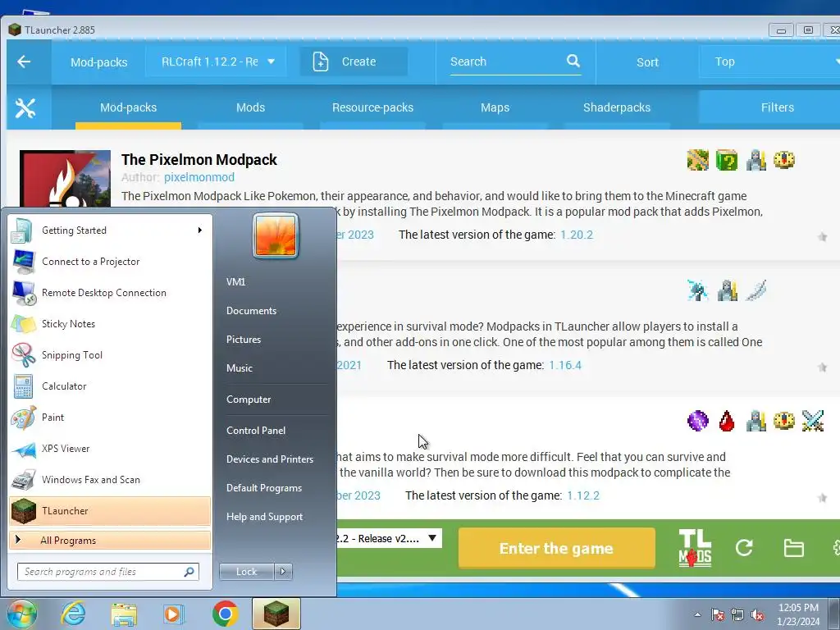
Task: Click the Mod-packs header label
Action: pyautogui.click(x=99, y=62)
